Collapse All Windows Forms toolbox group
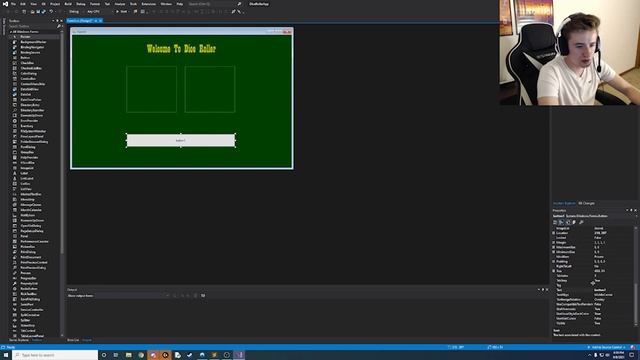The width and height of the screenshot is (640, 360). click(11, 31)
